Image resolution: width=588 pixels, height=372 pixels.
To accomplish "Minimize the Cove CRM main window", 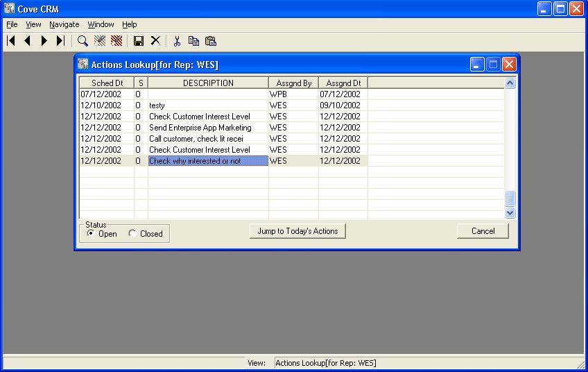I will coord(544,8).
